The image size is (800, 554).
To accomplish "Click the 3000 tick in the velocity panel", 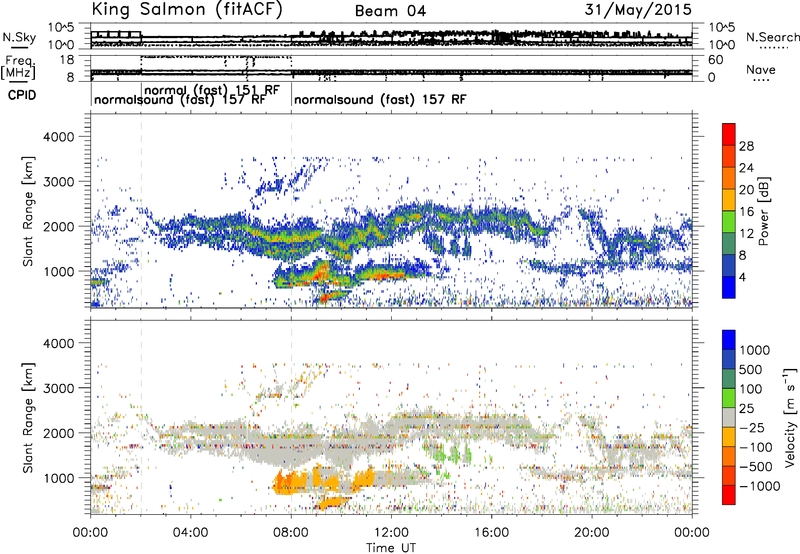I will [x=58, y=388].
